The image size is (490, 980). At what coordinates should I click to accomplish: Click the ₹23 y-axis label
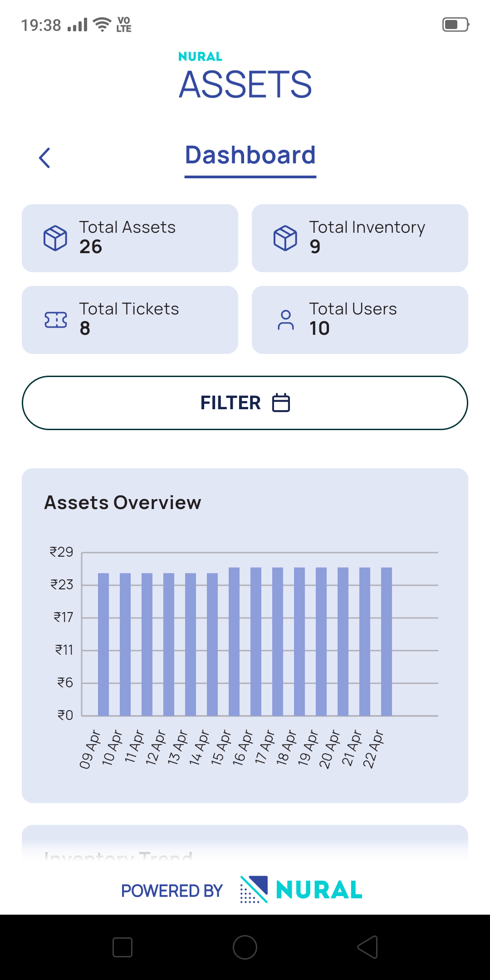[62, 585]
